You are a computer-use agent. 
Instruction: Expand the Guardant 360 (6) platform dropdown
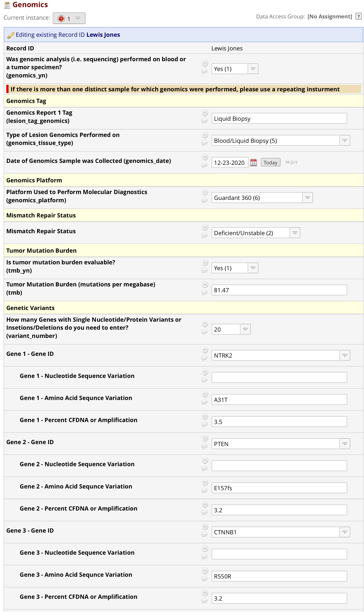tap(262, 198)
